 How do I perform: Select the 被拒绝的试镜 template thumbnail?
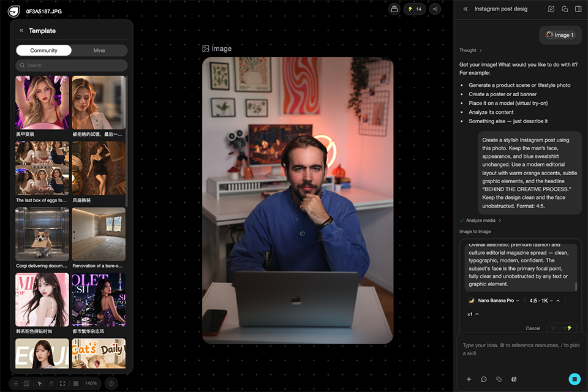coord(99,102)
